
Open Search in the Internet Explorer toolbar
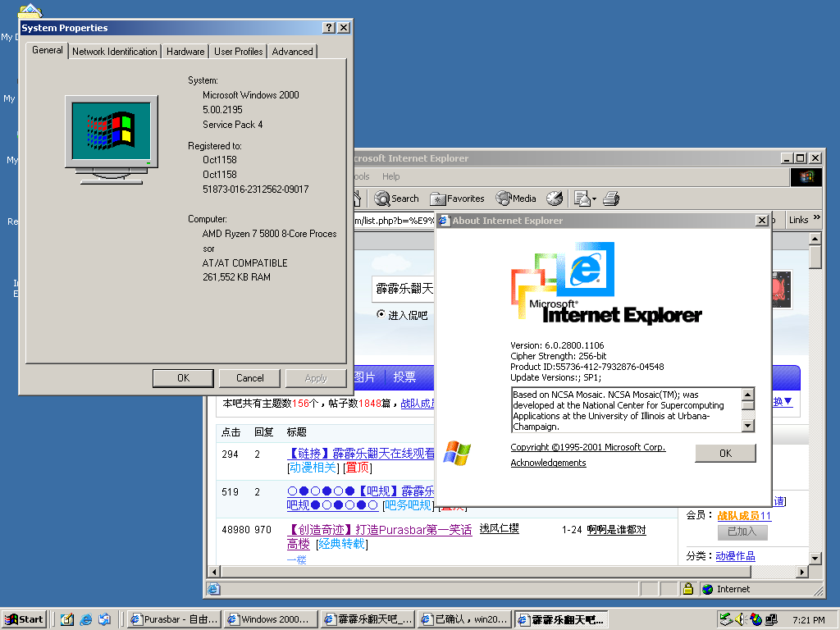click(396, 199)
